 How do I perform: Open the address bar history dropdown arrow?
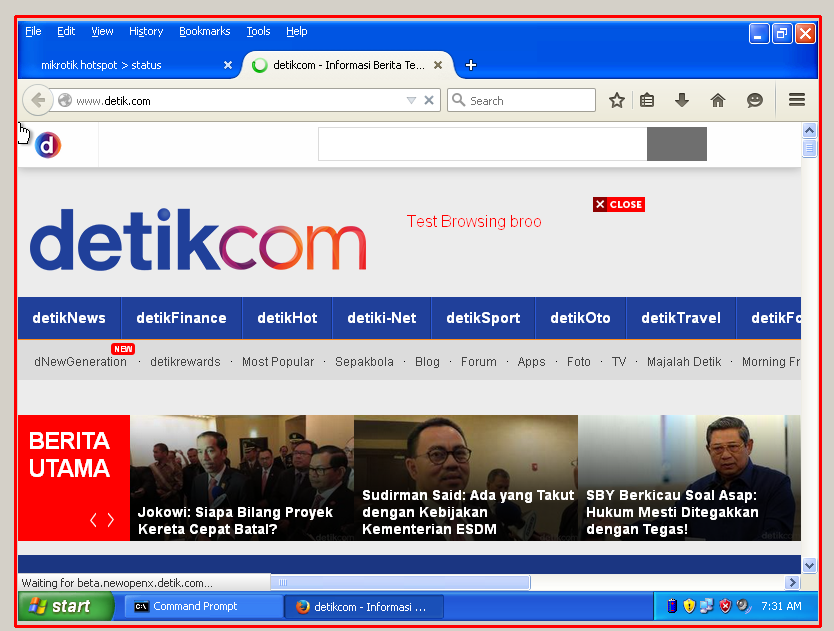pyautogui.click(x=411, y=100)
